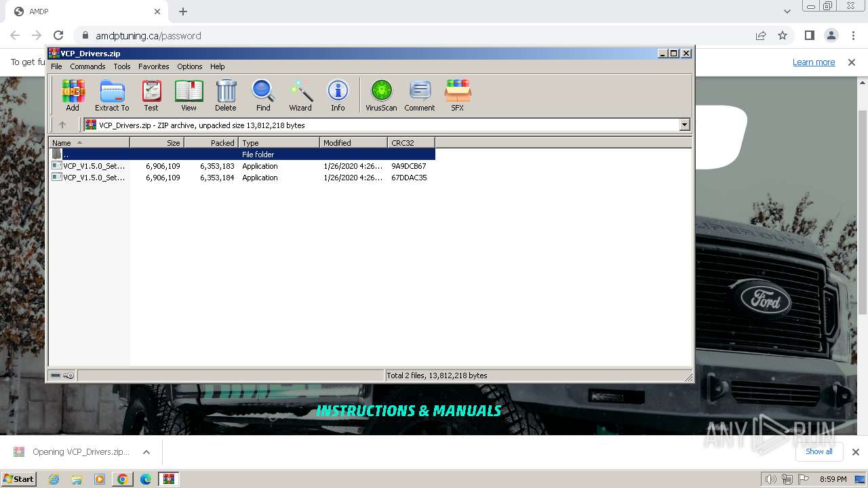The width and height of the screenshot is (868, 488).
Task: Click the Learn more link
Action: coord(814,62)
